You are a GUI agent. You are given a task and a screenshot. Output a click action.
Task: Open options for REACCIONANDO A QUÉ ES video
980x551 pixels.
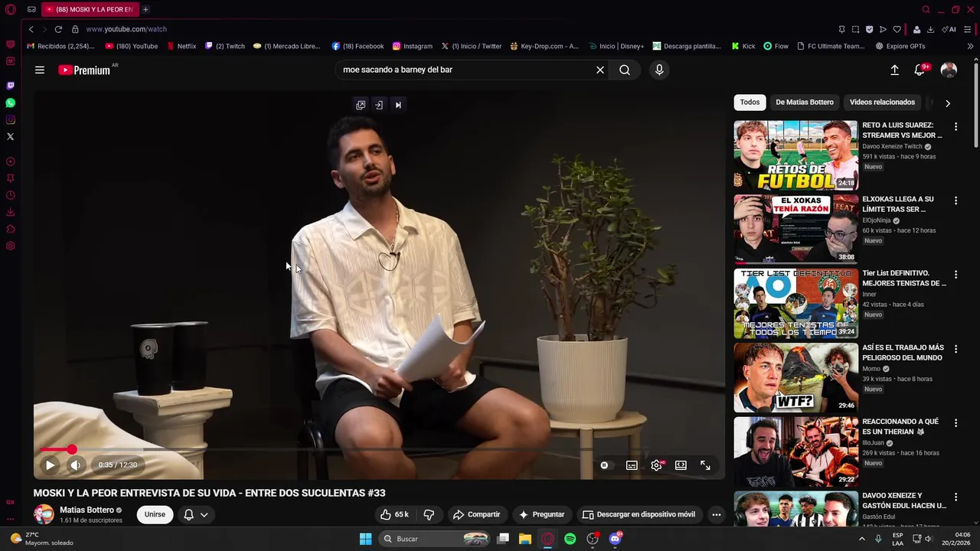click(x=955, y=423)
